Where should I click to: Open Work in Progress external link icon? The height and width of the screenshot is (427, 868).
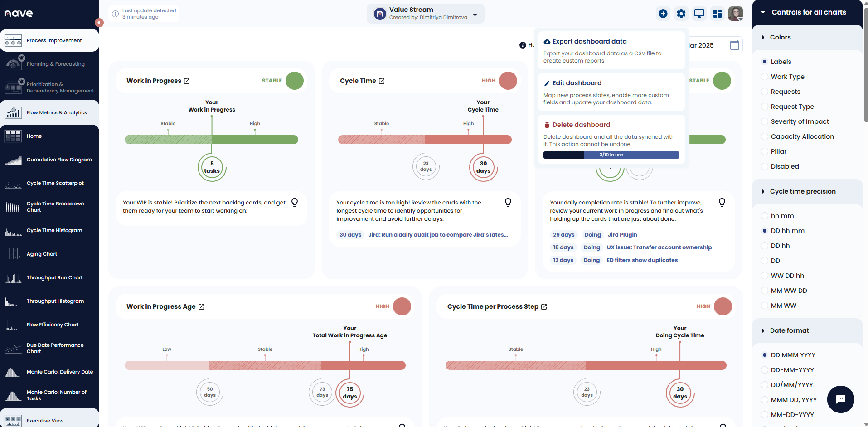tap(187, 81)
